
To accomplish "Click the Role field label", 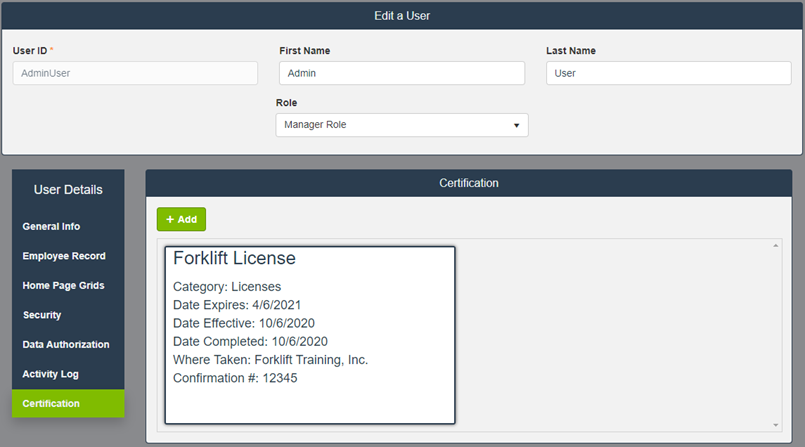I will (286, 102).
